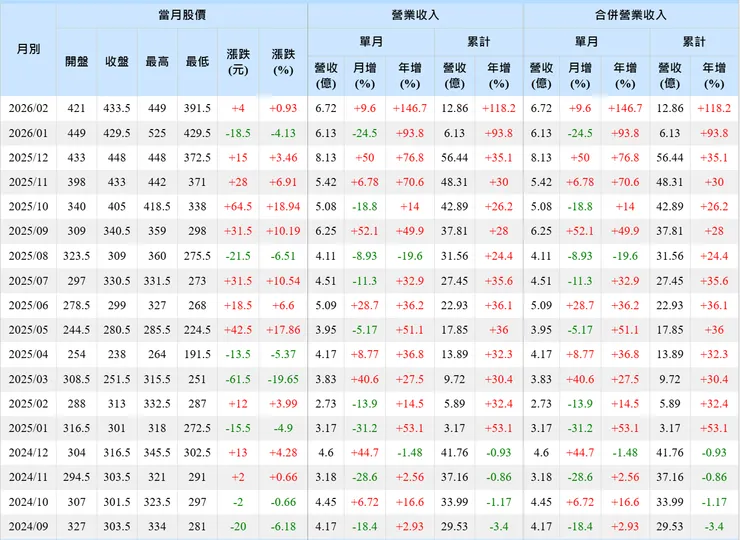Select the 收盤 column header

click(x=117, y=61)
